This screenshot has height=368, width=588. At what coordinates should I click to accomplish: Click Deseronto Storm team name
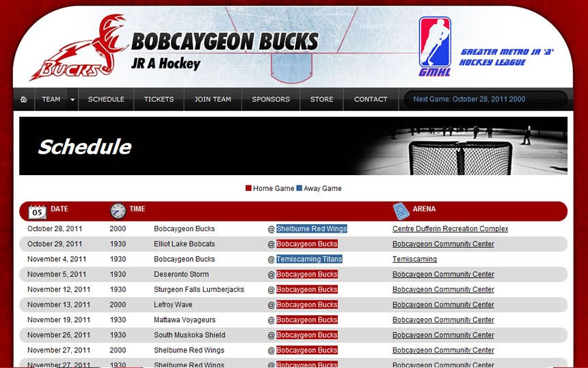point(181,274)
